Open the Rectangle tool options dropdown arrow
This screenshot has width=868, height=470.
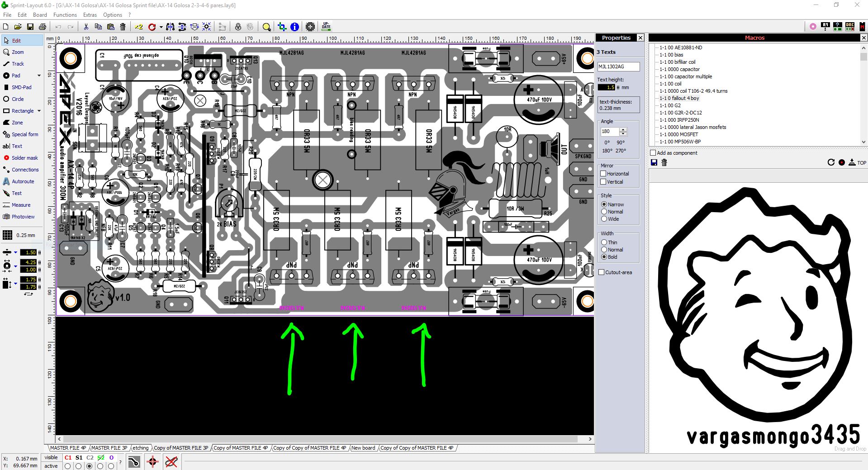[39, 111]
